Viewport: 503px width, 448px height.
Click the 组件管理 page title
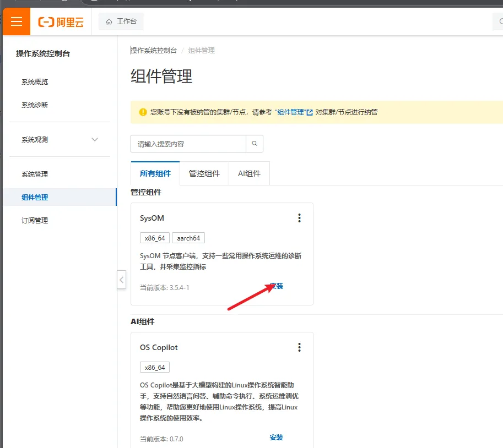coord(161,77)
